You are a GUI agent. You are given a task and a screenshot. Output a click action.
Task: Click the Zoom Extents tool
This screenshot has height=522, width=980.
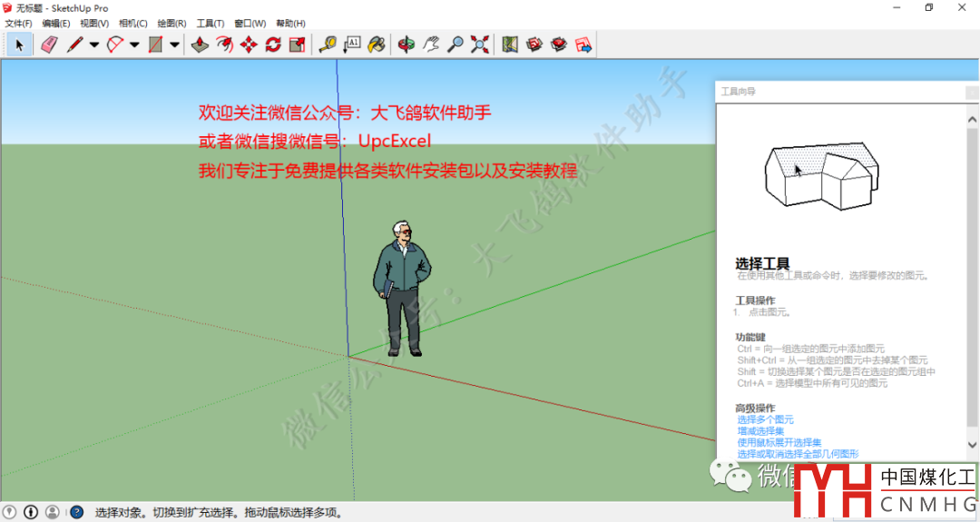coord(480,44)
